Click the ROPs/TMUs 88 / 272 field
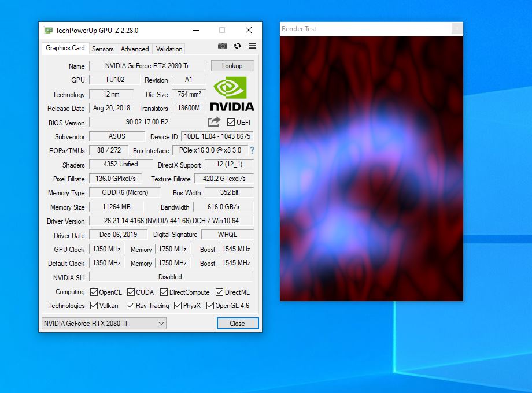The image size is (532, 393). [109, 150]
